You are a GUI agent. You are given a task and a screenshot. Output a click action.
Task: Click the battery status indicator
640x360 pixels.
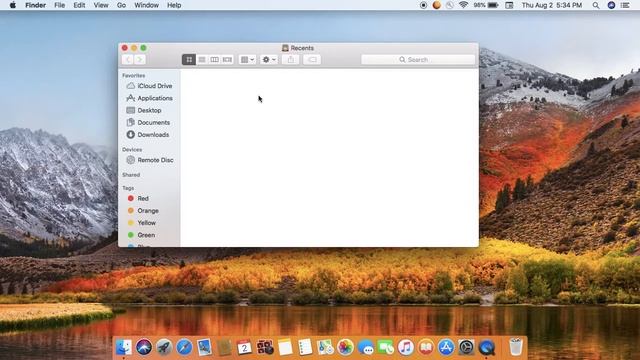point(486,5)
